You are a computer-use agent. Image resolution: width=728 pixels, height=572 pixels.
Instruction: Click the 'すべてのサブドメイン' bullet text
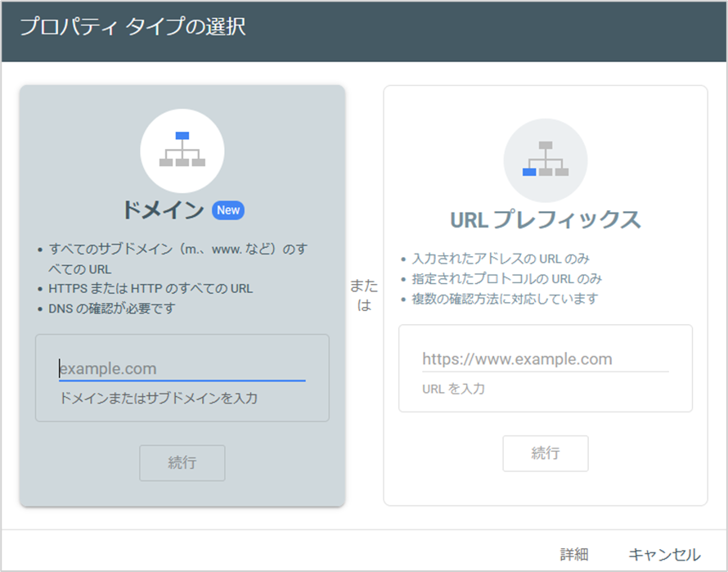point(178,259)
